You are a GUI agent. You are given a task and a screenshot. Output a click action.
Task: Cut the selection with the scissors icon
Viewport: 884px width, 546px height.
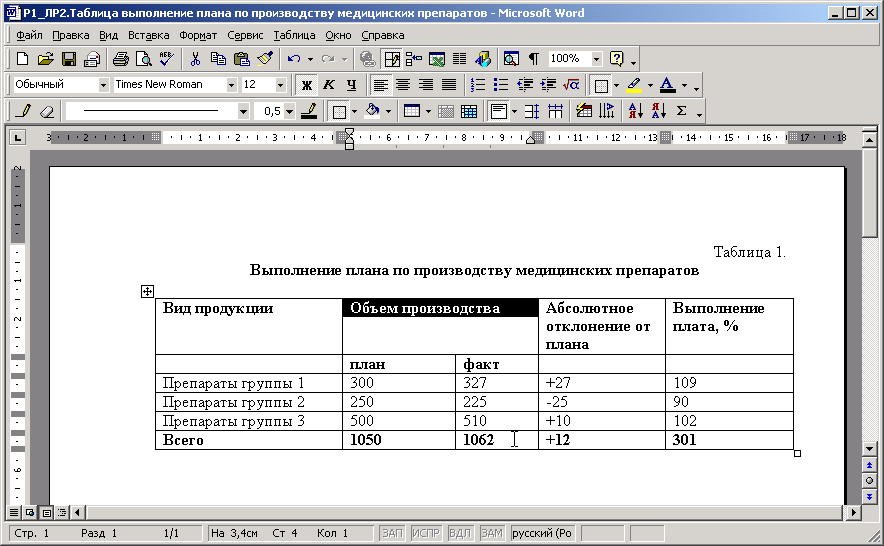(x=195, y=59)
